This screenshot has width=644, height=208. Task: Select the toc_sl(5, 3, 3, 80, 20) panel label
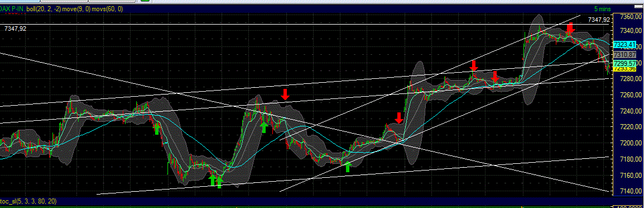(28, 201)
